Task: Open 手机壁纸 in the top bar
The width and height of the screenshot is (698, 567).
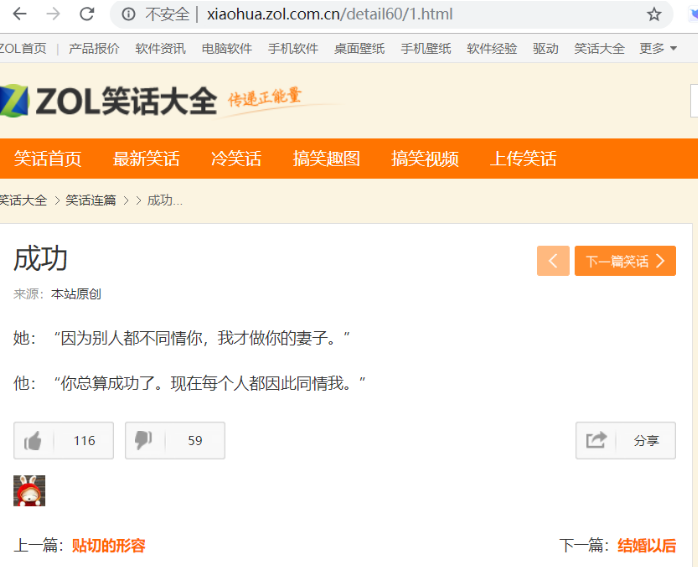Action: 426,49
